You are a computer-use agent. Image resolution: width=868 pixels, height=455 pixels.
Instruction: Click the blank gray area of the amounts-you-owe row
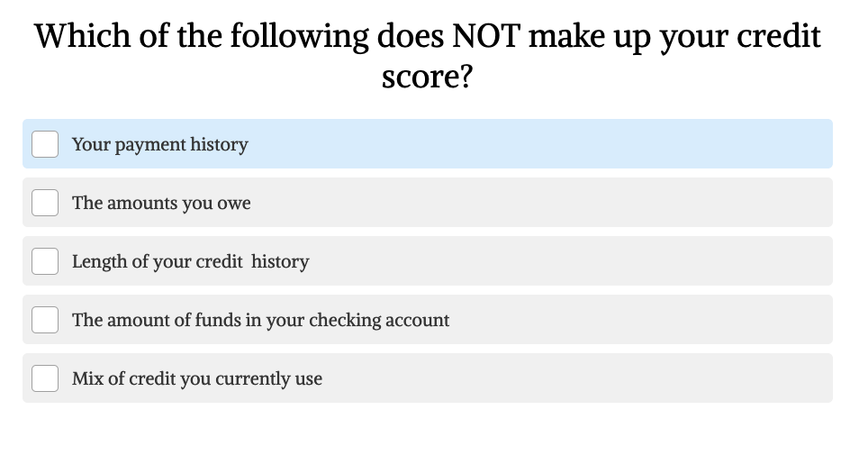[539, 203]
